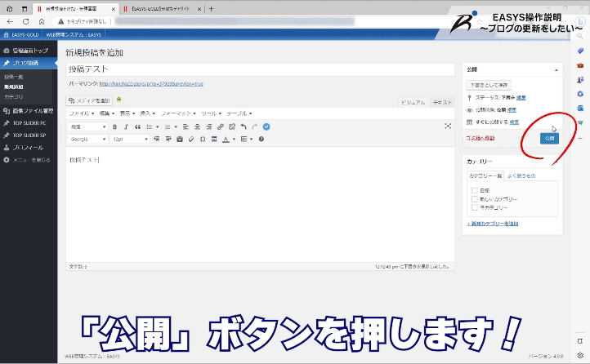The width and height of the screenshot is (590, 364).
Task: Apply text color with the A icon
Action: point(226,139)
